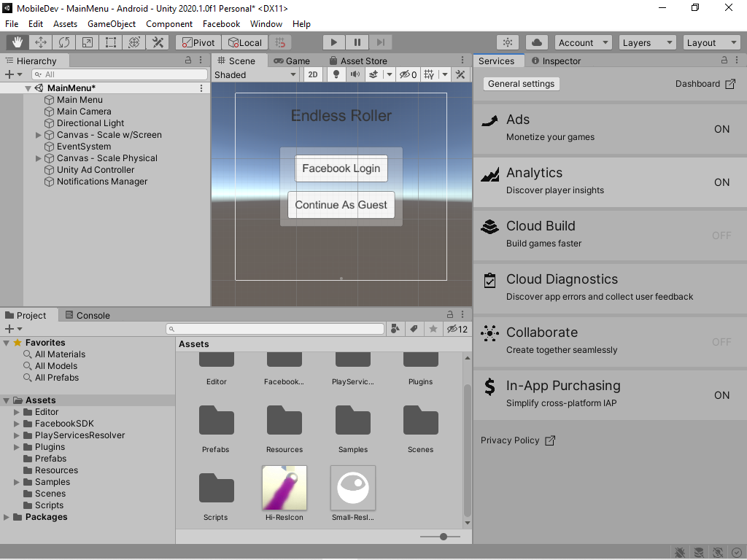
Task: Toggle scene grid visibility
Action: click(x=429, y=75)
